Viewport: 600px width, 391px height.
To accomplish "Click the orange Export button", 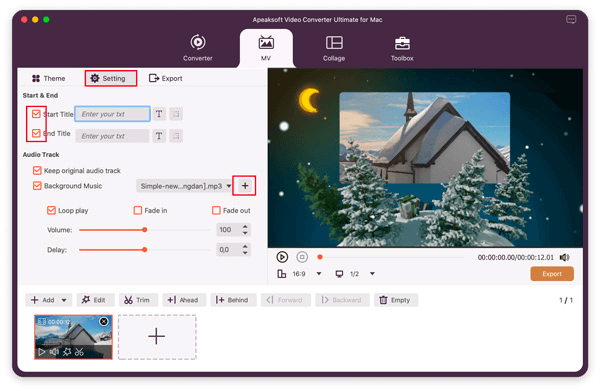I will click(552, 274).
